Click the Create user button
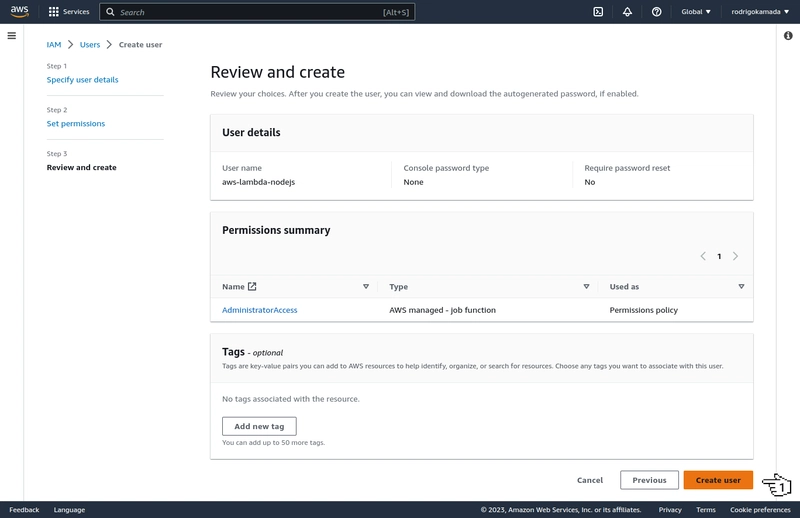800x518 pixels. click(x=718, y=480)
